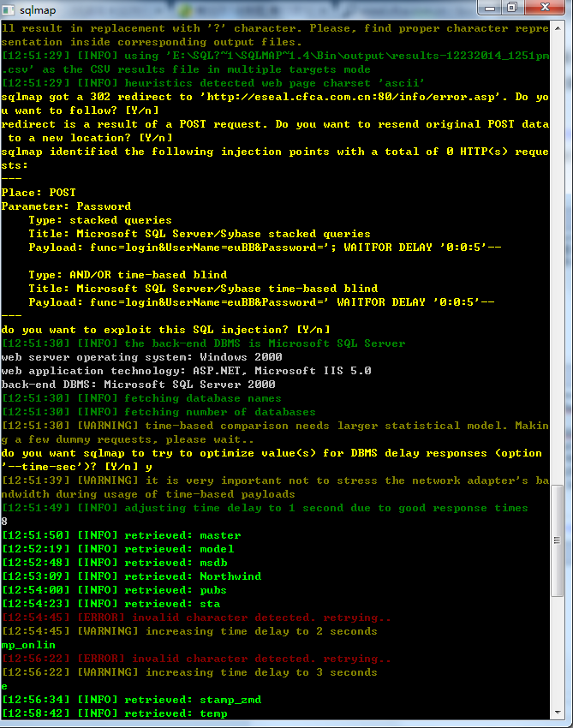Click 'heuristics detected web page charset' line
This screenshot has width=573, height=728.
tap(213, 83)
